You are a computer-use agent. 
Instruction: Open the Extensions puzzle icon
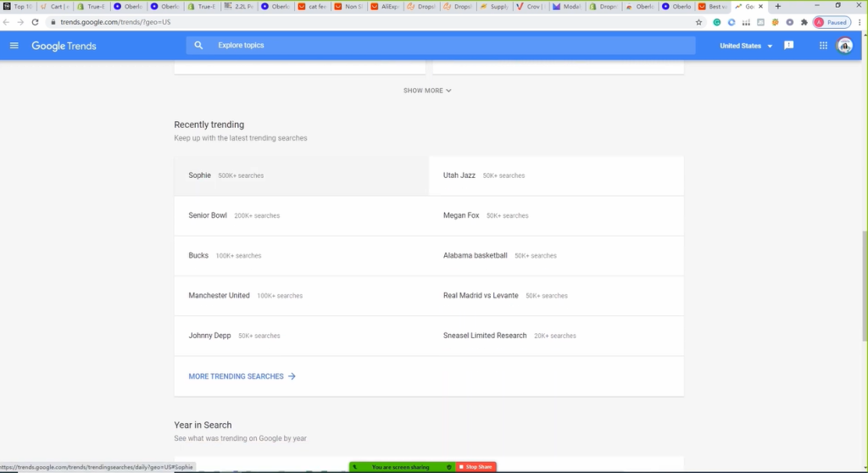pyautogui.click(x=804, y=22)
